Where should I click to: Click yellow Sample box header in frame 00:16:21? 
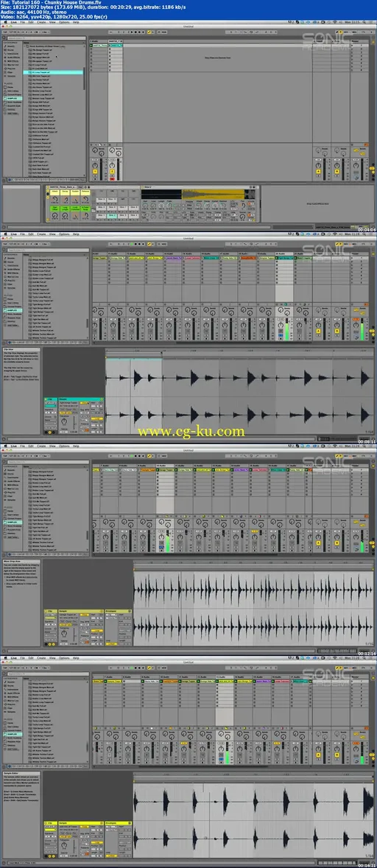(x=81, y=822)
